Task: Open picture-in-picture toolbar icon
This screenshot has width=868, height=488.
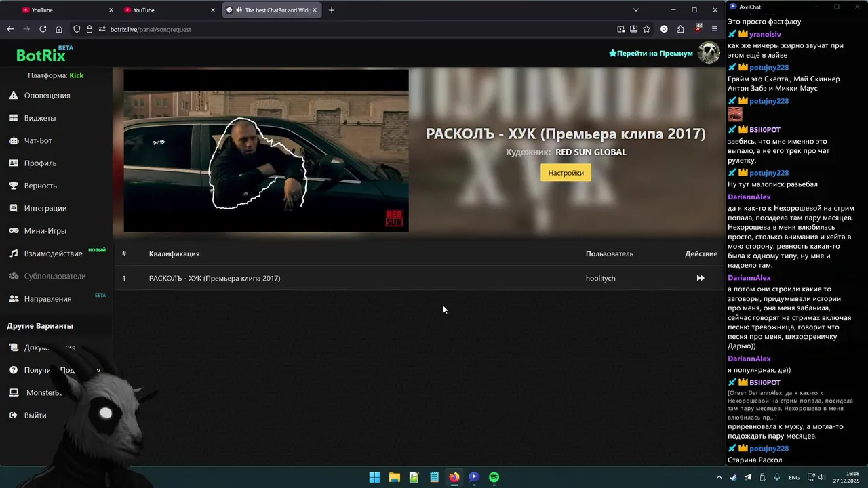Action: [x=621, y=29]
